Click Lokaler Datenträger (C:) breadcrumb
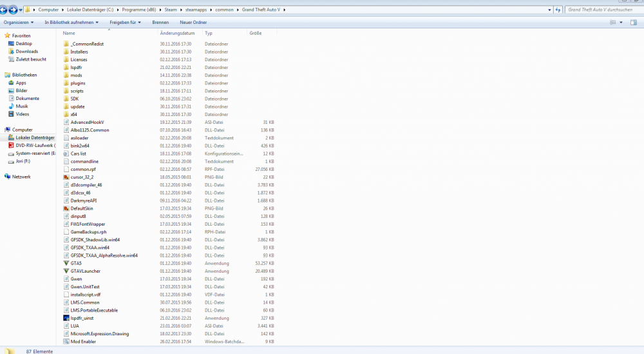Screen dimensions: 644x354 tap(90, 10)
